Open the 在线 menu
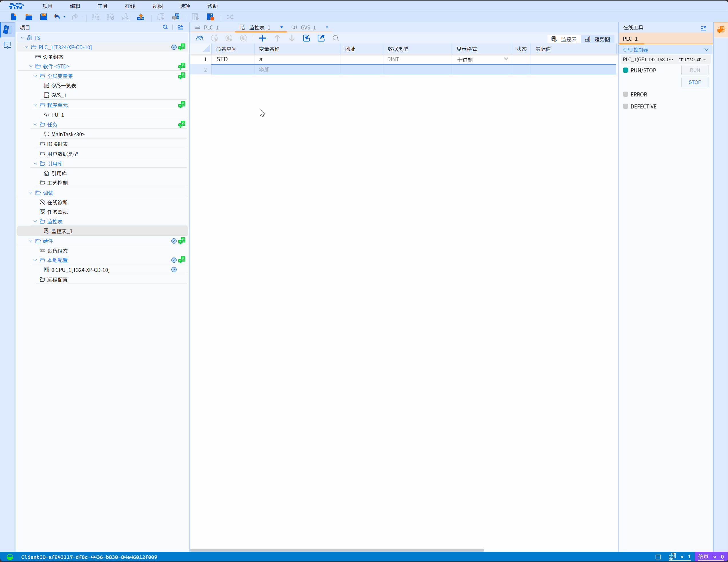 (x=130, y=6)
